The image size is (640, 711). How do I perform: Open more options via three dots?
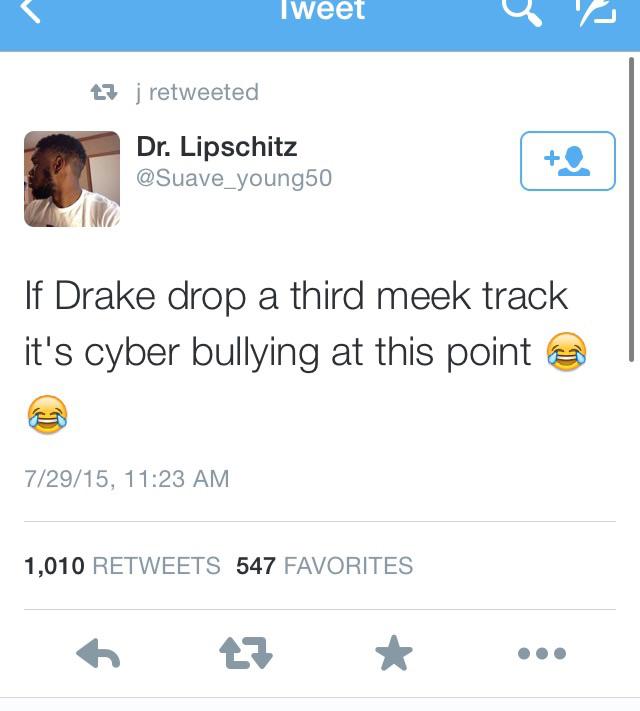tap(542, 653)
